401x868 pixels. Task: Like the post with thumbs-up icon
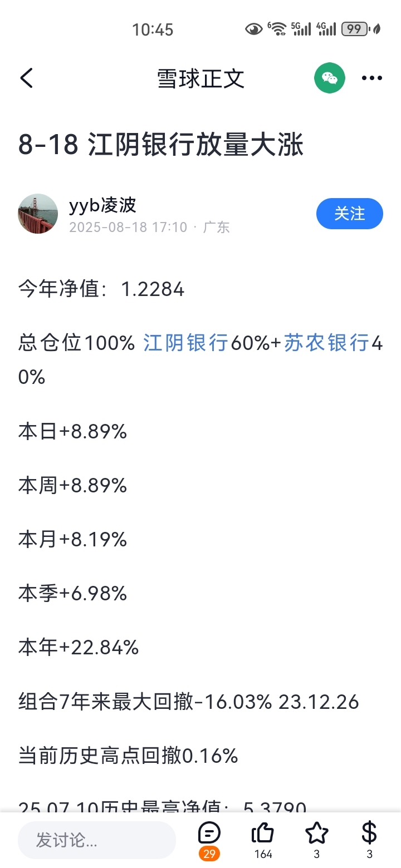[263, 834]
